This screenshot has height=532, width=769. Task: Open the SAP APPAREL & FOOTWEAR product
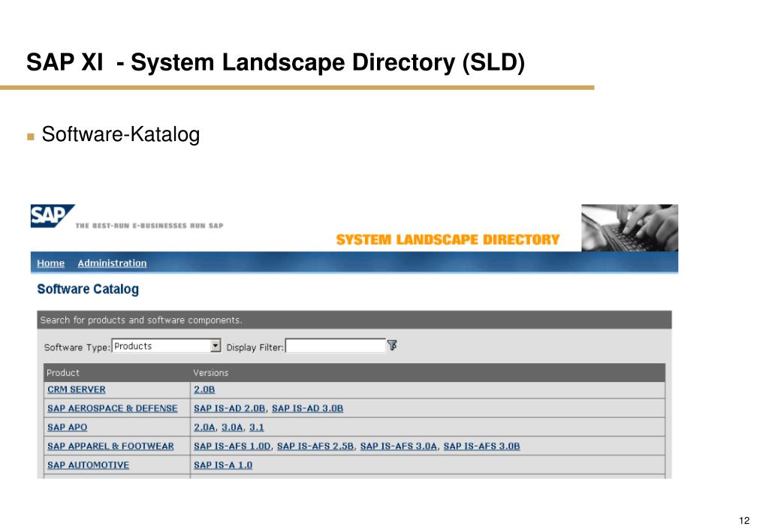(x=110, y=446)
